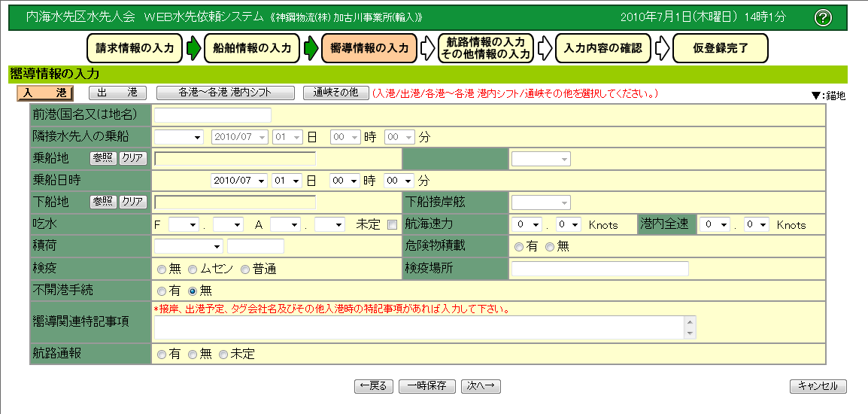
Task: Click the help question mark icon
Action: 824,17
